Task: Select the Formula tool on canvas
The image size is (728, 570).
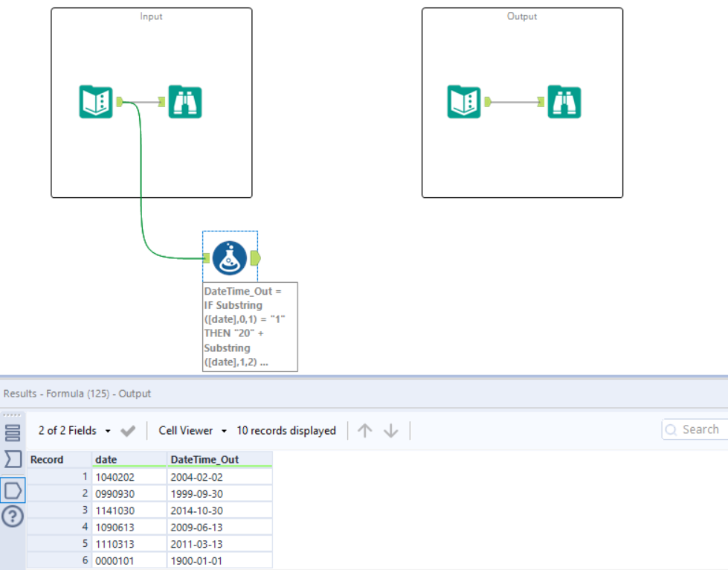Action: (x=229, y=257)
